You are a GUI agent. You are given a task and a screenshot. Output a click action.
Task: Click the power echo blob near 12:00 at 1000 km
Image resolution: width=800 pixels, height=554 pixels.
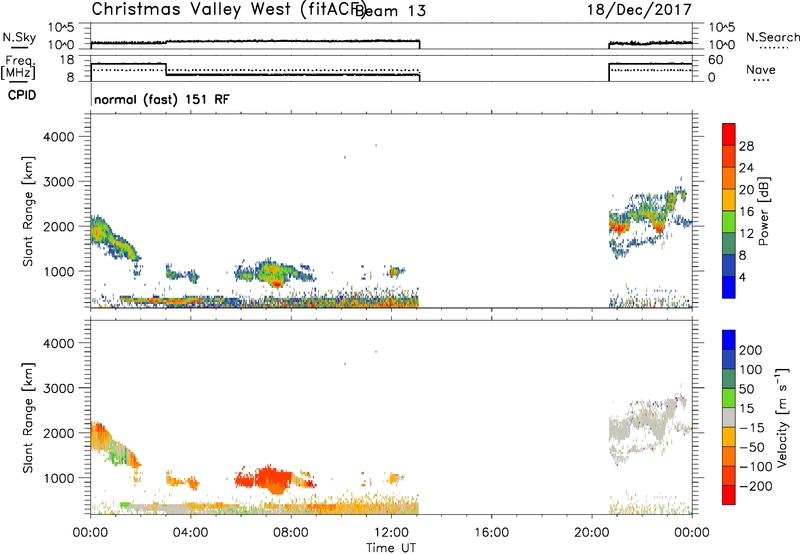(x=395, y=271)
